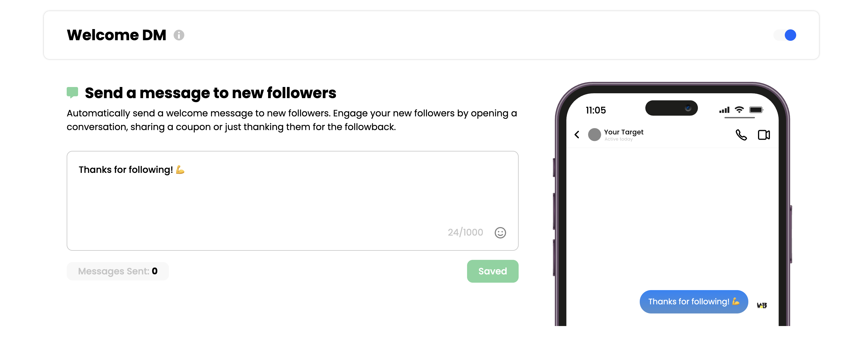The image size is (868, 344).
Task: Click the Your Target name in preview
Action: click(x=624, y=132)
